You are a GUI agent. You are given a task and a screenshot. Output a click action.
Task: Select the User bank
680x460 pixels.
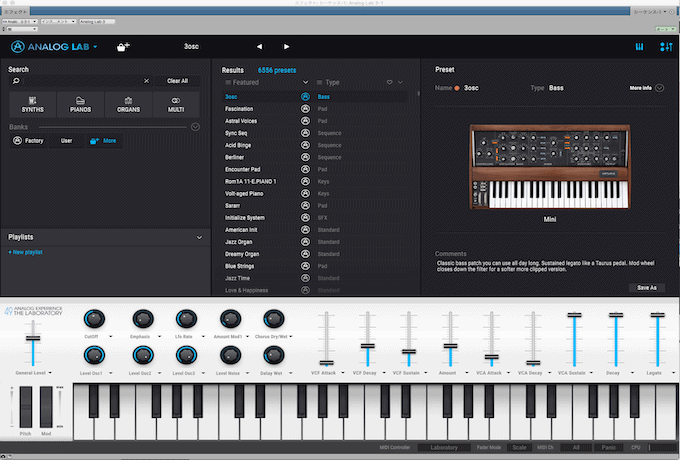(x=66, y=140)
